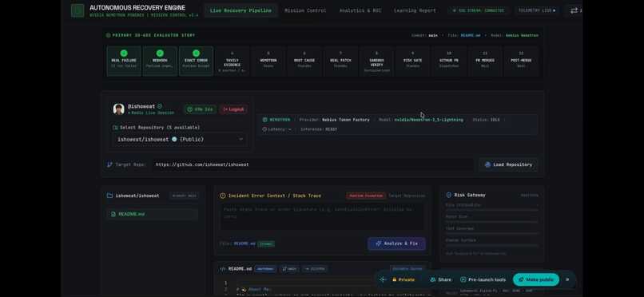Screen dimensions: 644x297
Task: Click the branch main badge in file panel
Action: (184, 196)
